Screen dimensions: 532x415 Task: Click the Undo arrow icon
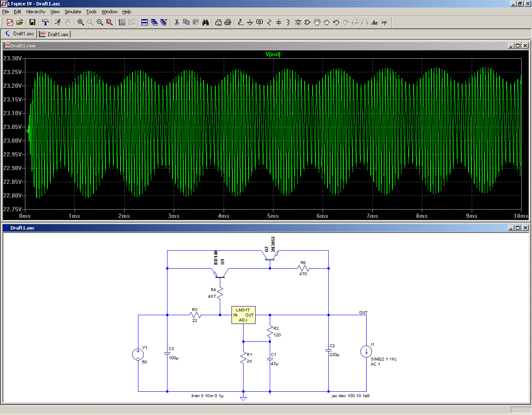coord(336,22)
